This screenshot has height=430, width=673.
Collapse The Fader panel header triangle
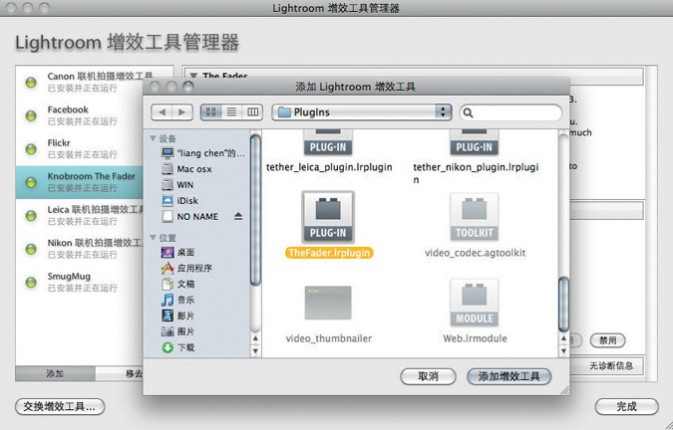point(194,76)
